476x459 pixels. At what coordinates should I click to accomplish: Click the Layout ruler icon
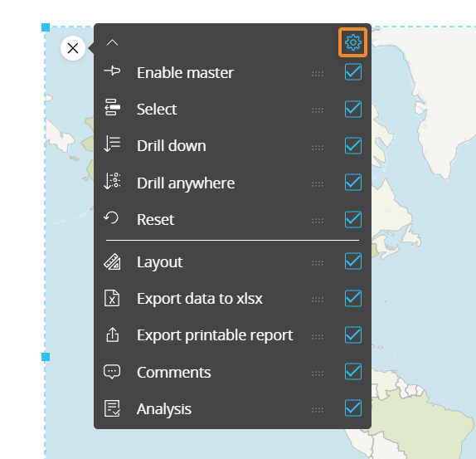click(x=112, y=261)
